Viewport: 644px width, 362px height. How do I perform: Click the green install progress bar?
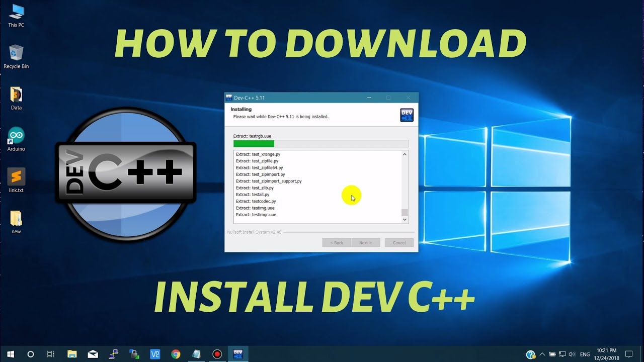click(321, 143)
